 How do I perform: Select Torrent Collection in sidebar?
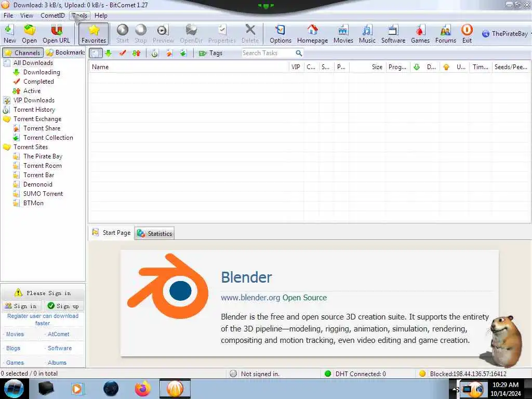point(48,137)
